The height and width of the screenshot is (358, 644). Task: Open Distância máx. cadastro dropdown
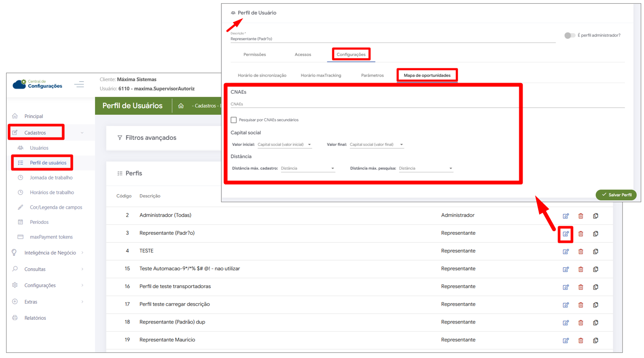[308, 168]
